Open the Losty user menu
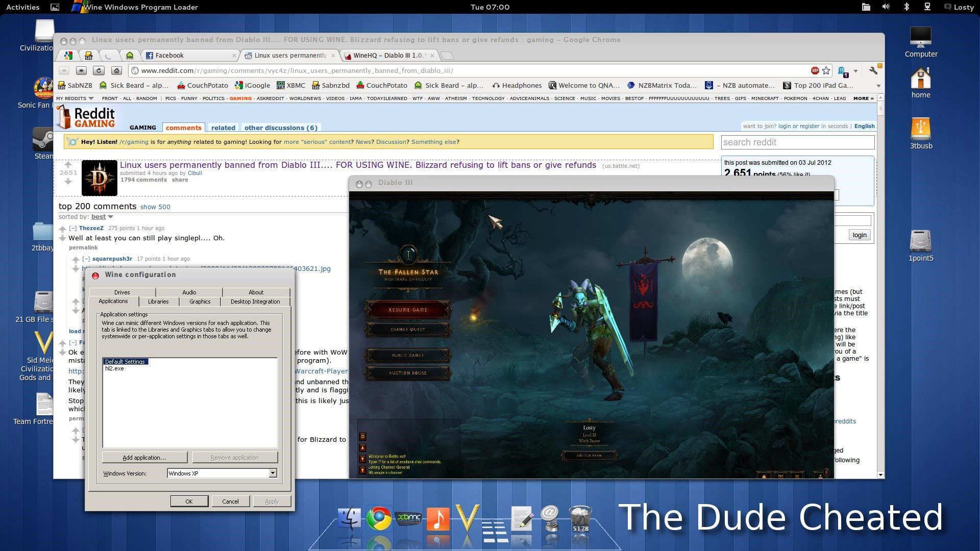 click(x=959, y=7)
